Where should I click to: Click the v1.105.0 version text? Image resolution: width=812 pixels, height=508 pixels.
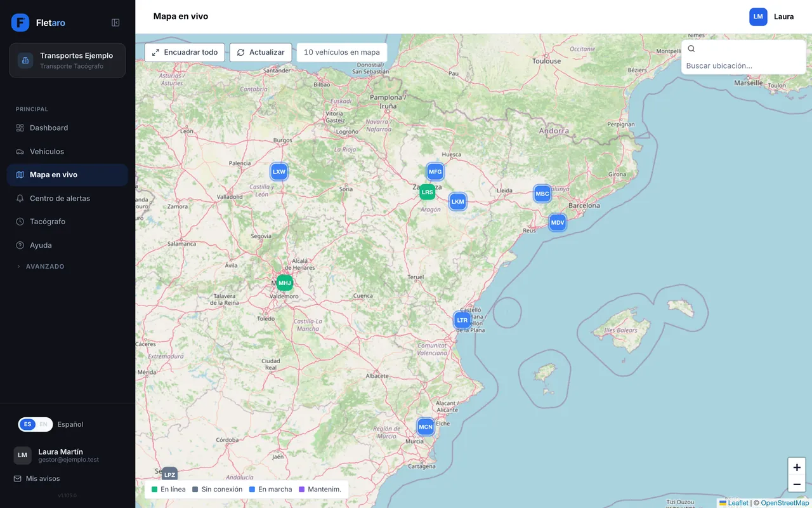tap(67, 495)
